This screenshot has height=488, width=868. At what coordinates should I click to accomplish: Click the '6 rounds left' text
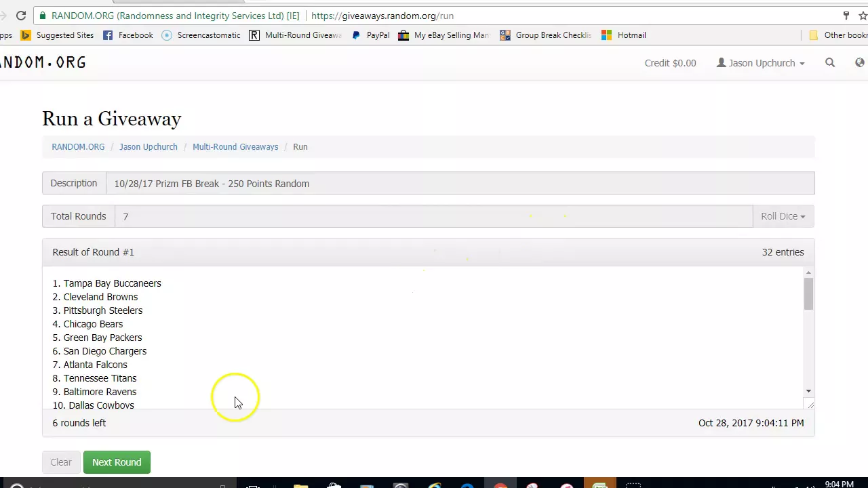[79, 423]
